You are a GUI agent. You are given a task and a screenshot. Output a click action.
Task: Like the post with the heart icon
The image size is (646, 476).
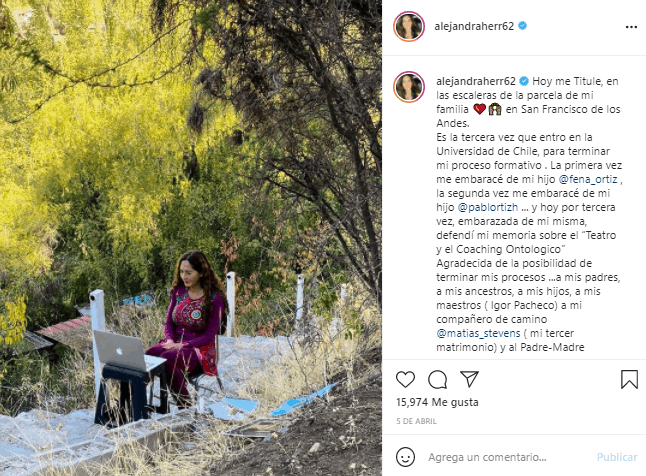pos(405,379)
